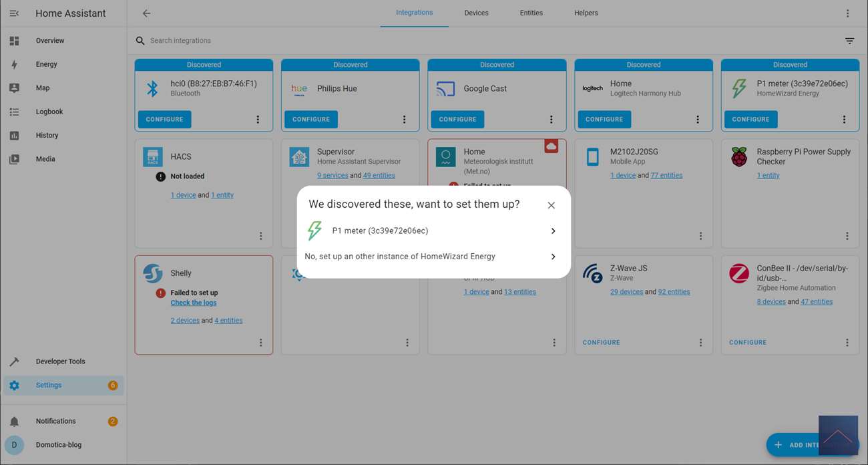Switch to the Devices tab
This screenshot has width=868, height=465.
[x=476, y=13]
